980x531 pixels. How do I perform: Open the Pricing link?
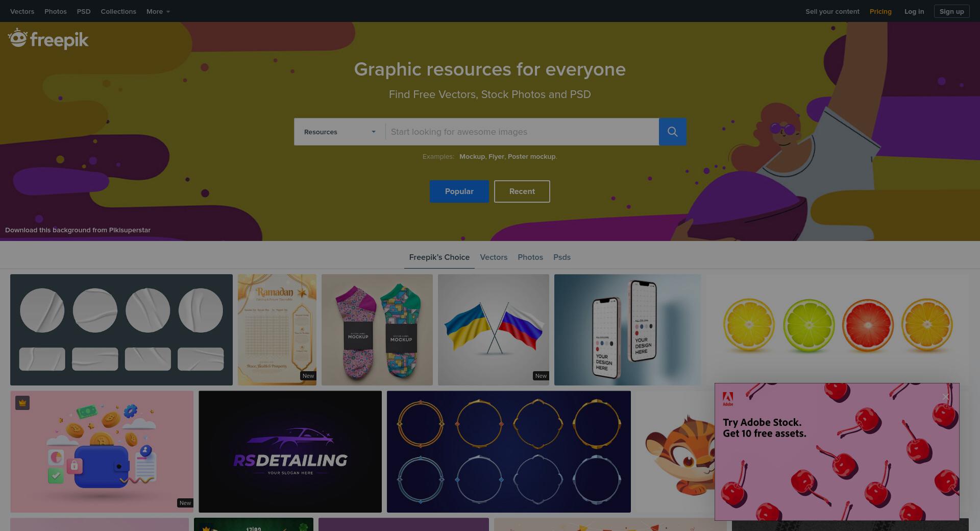click(x=880, y=11)
